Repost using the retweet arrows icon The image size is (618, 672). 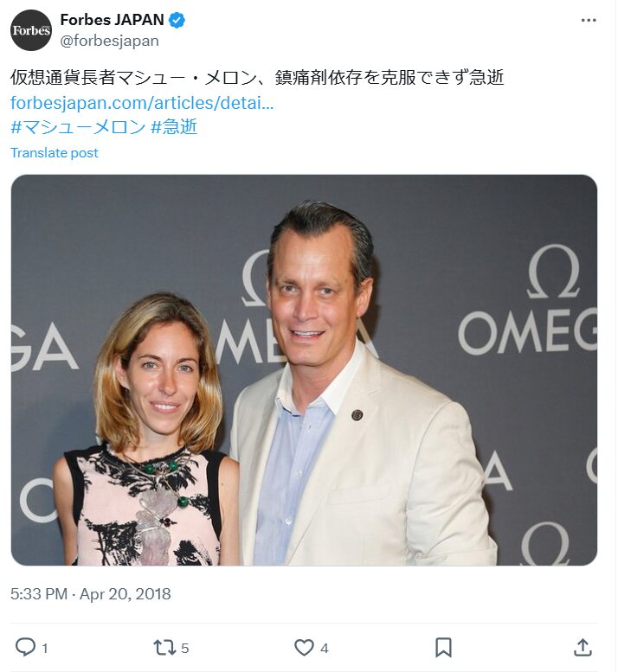[x=164, y=647]
